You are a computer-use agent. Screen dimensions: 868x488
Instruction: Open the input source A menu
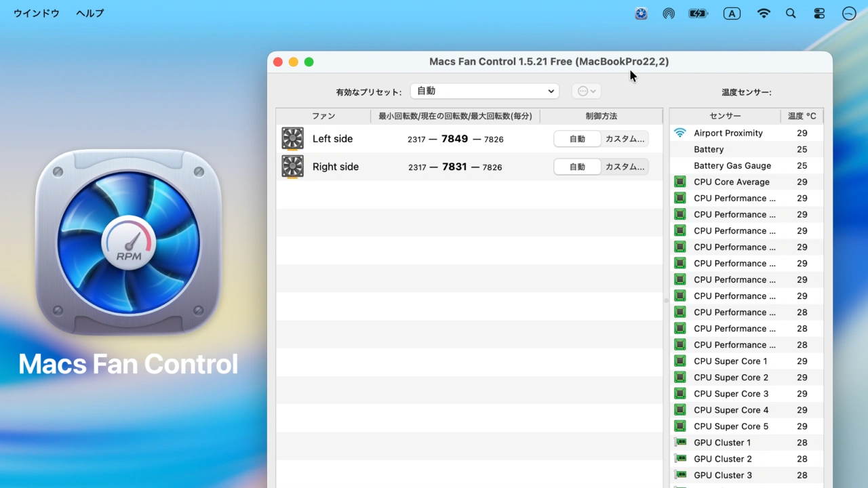pos(732,14)
